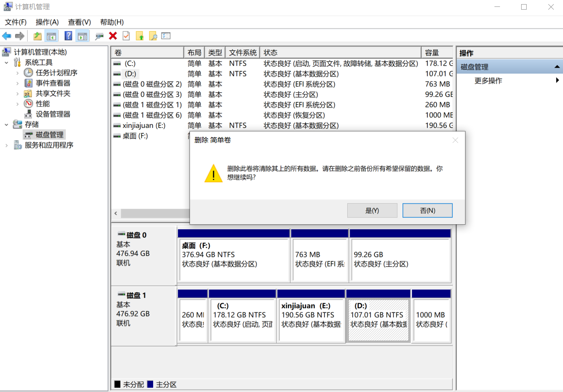Open the 文件(F) menu

(16, 22)
